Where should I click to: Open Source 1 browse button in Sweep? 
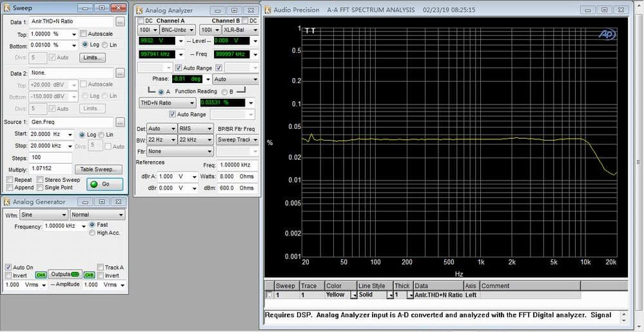[120, 122]
